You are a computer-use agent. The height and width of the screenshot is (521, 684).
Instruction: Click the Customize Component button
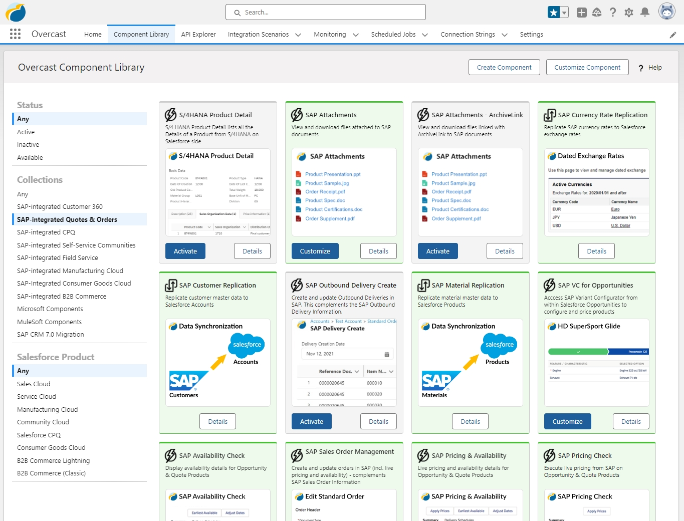[587, 67]
